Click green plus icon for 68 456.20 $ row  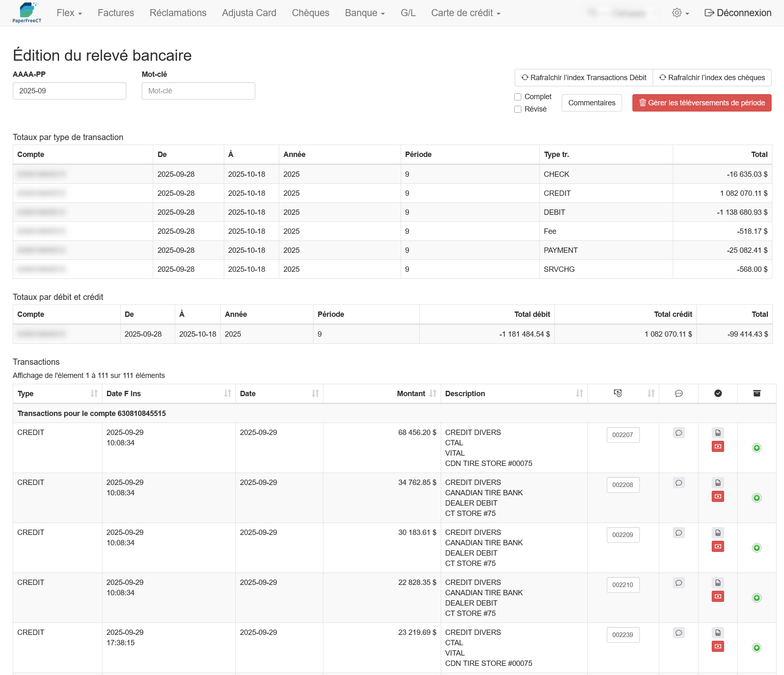[756, 448]
